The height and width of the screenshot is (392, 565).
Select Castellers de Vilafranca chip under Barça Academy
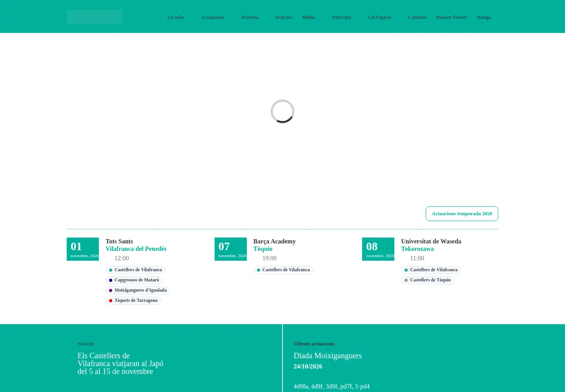tap(283, 270)
